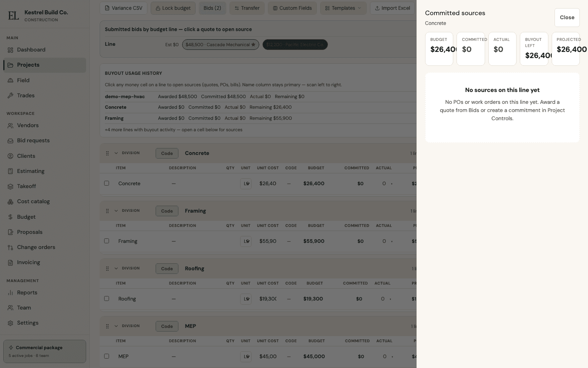Collapse the Framing division chevron

[x=116, y=211]
